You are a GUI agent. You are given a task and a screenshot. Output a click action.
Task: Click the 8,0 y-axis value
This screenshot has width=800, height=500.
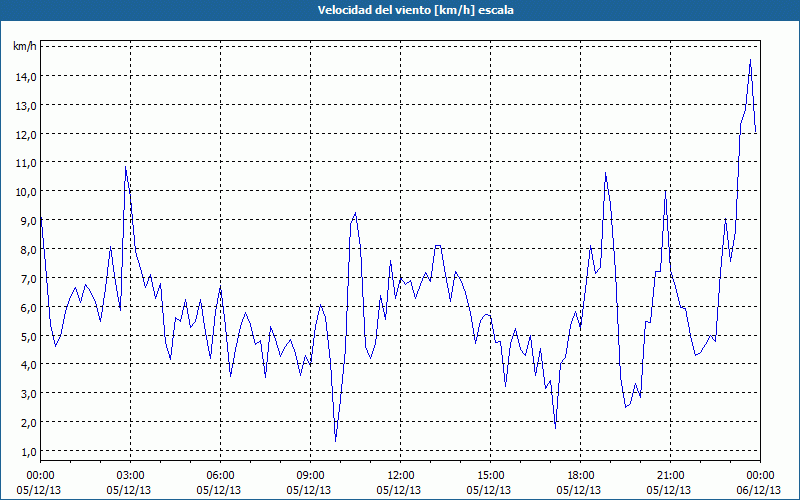click(x=28, y=249)
